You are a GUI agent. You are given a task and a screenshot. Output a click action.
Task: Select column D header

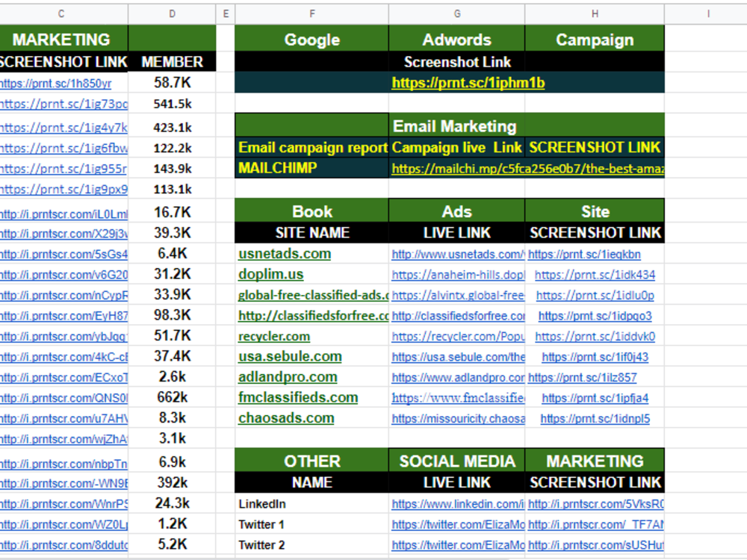(x=172, y=13)
